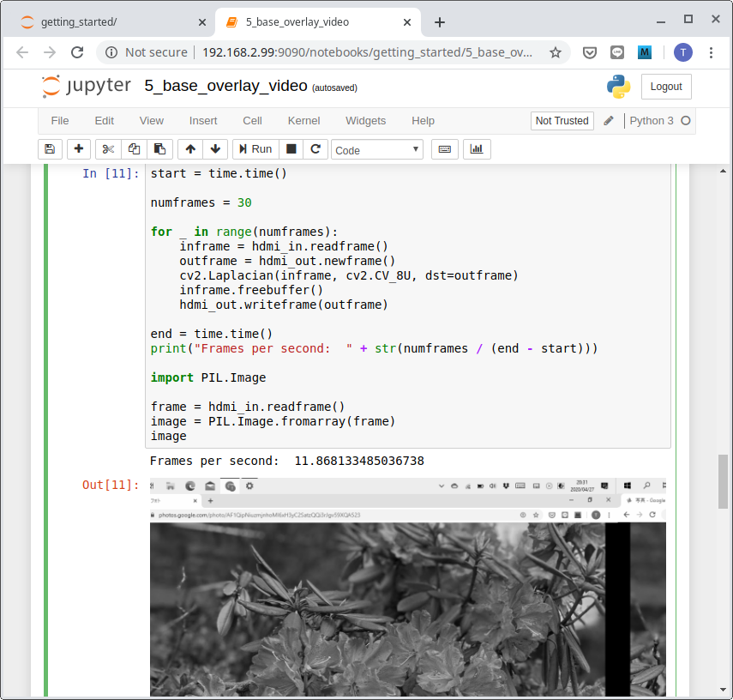Interrupt the kernel with the stop icon
This screenshot has width=733, height=700.
pos(291,149)
